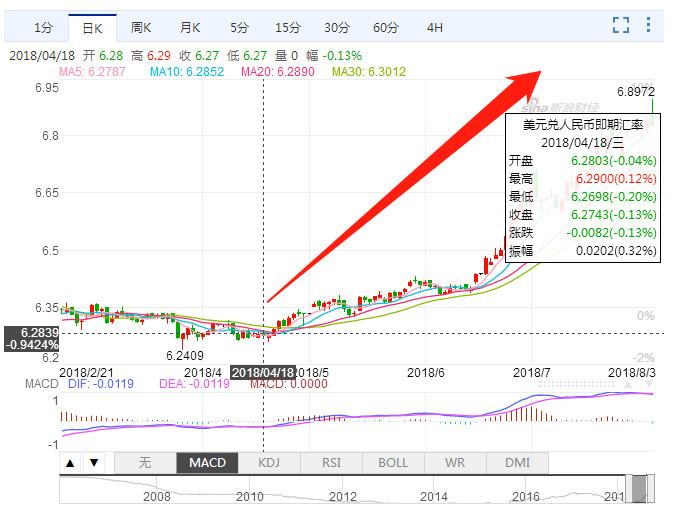This screenshot has width=690, height=515.
Task: Show the WR indicator
Action: pos(455,463)
